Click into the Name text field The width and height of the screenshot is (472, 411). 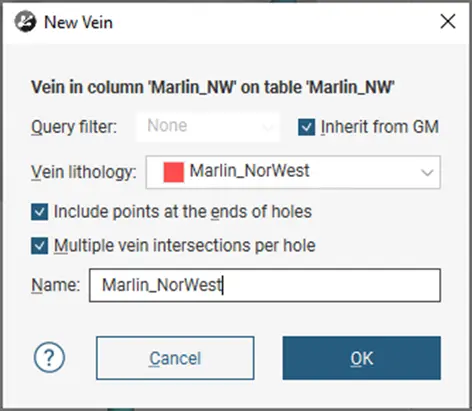point(265,285)
